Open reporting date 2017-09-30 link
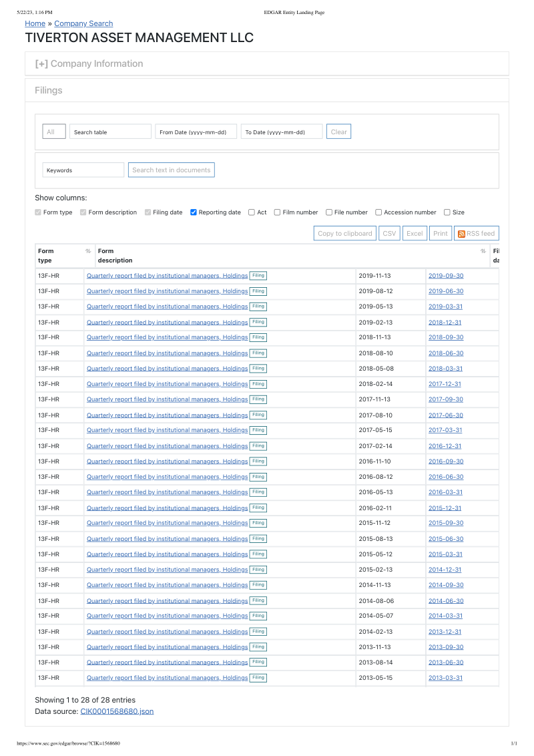Image resolution: width=534 pixels, height=756 pixels. coord(446,399)
